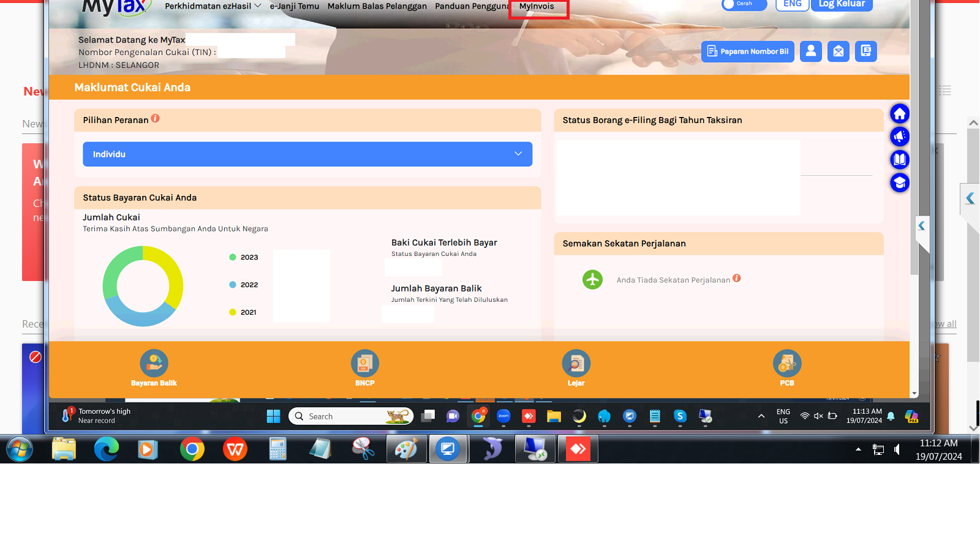Open the PCB icon
Viewport: 980px width, 551px height.
click(x=786, y=364)
